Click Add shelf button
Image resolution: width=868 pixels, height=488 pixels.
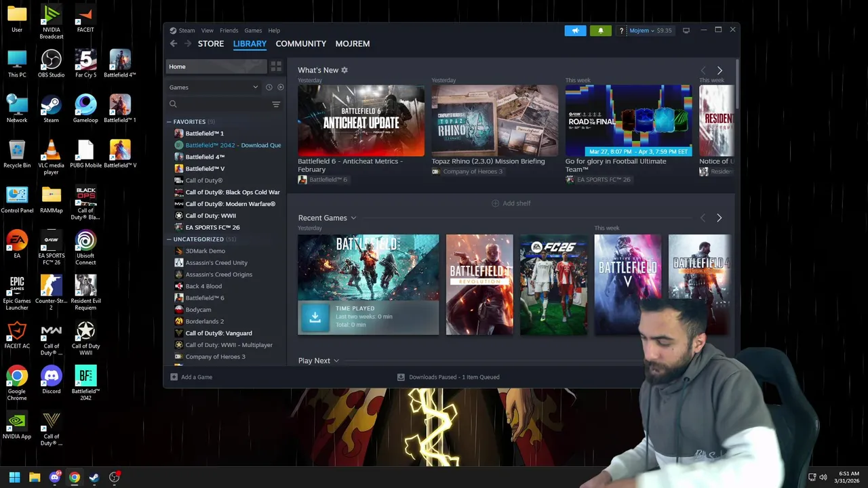coord(511,203)
